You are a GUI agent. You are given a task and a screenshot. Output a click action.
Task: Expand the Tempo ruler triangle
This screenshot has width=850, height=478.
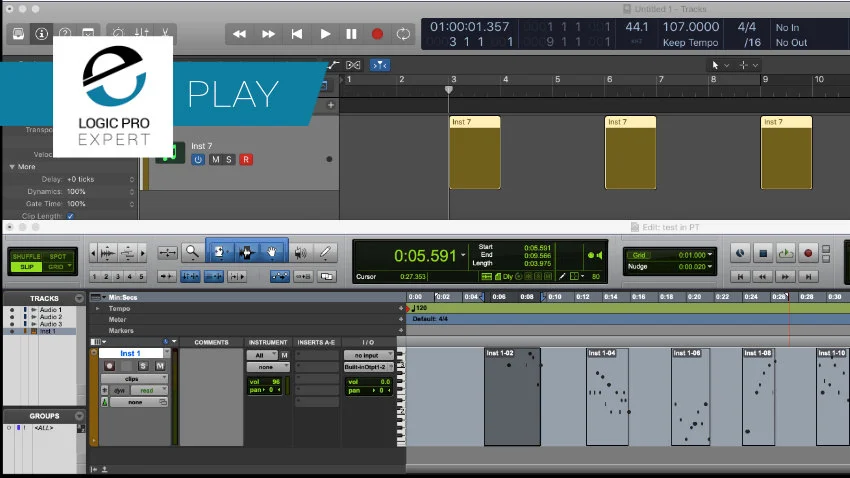pos(98,308)
